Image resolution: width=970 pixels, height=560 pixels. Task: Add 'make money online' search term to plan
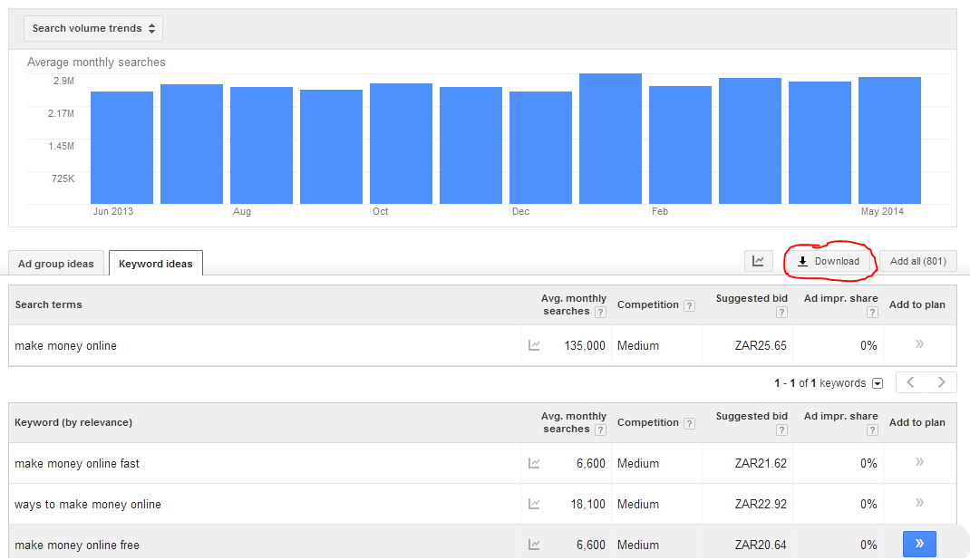coord(919,344)
